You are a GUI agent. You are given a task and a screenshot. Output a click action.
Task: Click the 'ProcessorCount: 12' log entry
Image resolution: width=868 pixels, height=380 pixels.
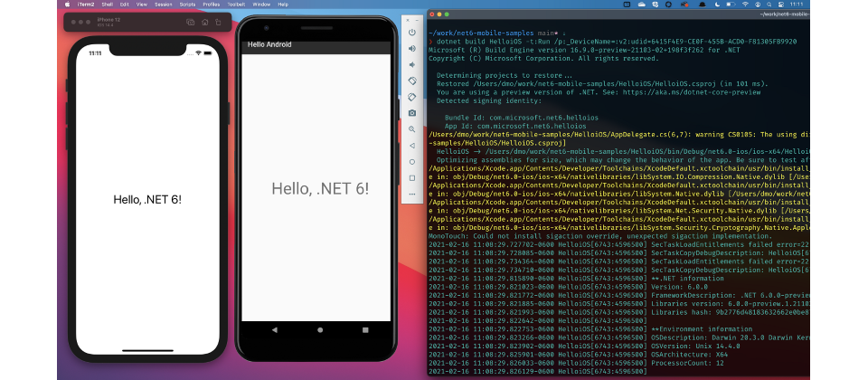(x=689, y=364)
